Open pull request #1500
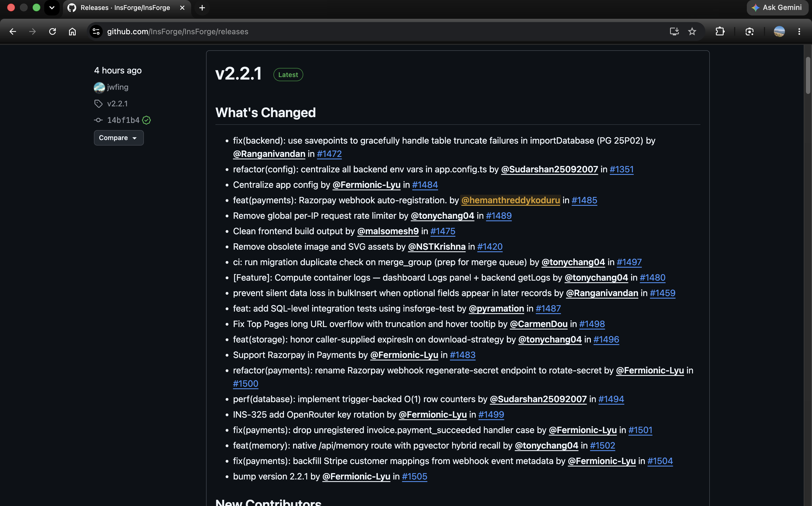Screen dimensions: 812x506 [x=246, y=384]
